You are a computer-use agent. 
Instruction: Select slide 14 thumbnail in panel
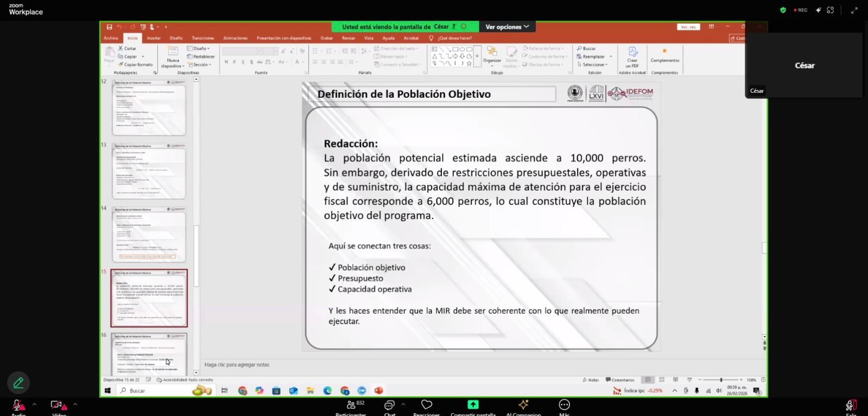coord(149,236)
